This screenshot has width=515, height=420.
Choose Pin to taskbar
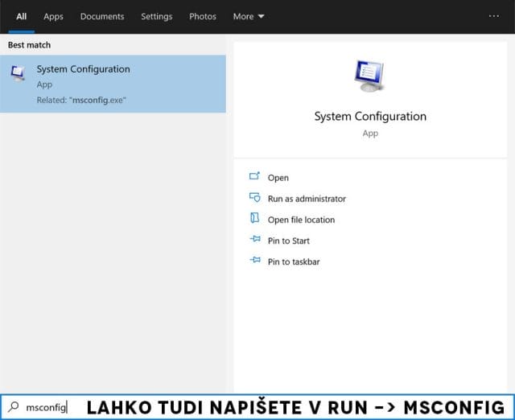294,261
